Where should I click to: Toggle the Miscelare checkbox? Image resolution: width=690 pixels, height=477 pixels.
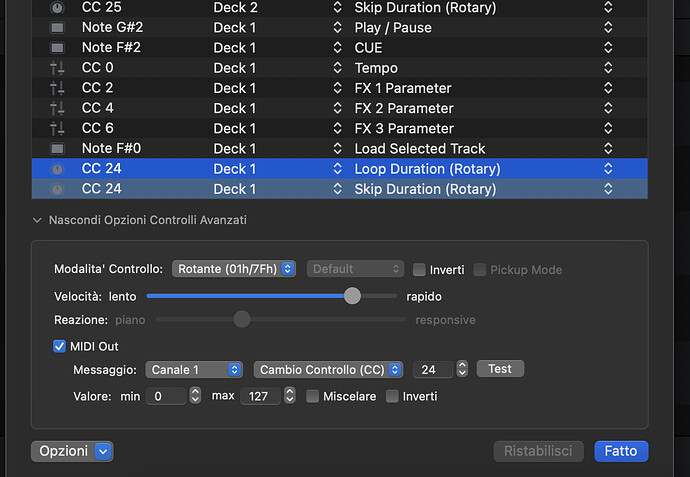tap(313, 397)
